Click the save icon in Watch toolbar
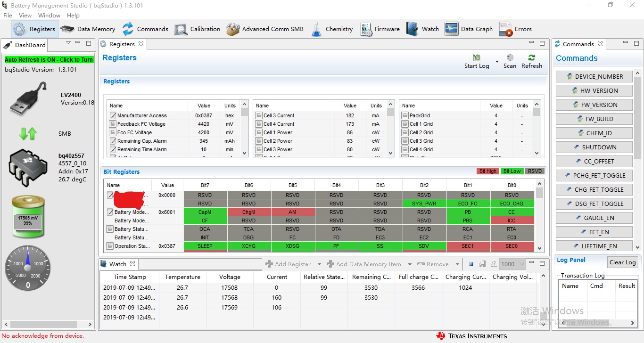The image size is (644, 343). coord(482,264)
